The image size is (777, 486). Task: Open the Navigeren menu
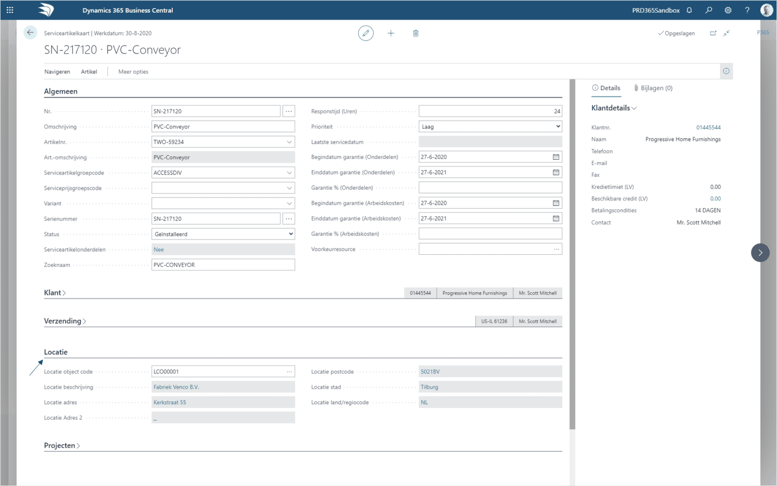click(57, 72)
